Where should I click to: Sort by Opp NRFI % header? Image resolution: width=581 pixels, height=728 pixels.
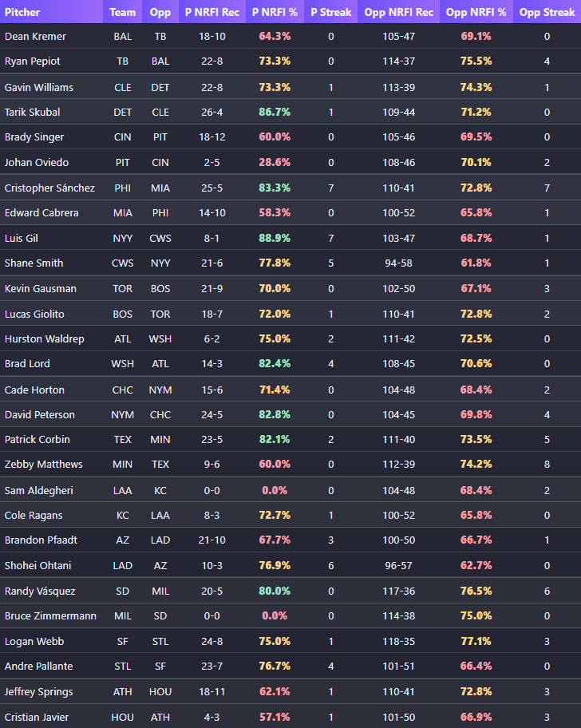(x=476, y=12)
